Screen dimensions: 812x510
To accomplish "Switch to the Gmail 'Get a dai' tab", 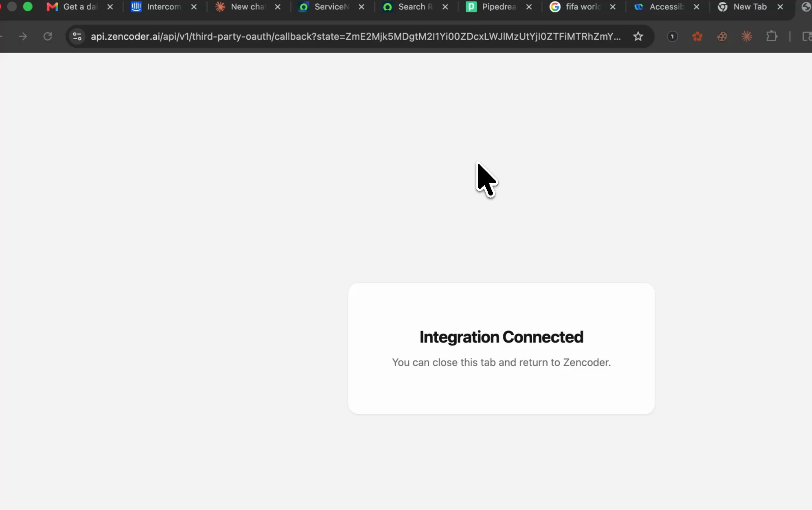I will pos(79,7).
